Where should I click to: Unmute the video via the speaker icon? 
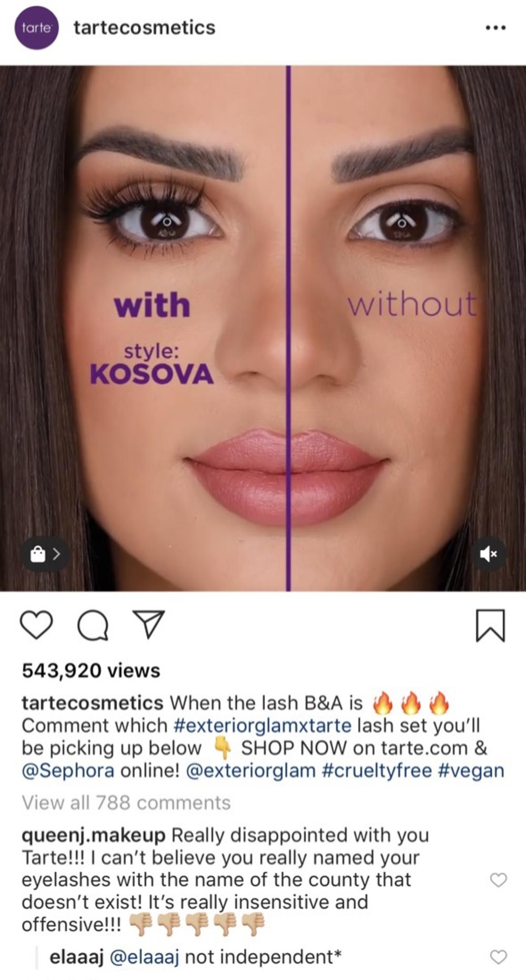coord(489,553)
